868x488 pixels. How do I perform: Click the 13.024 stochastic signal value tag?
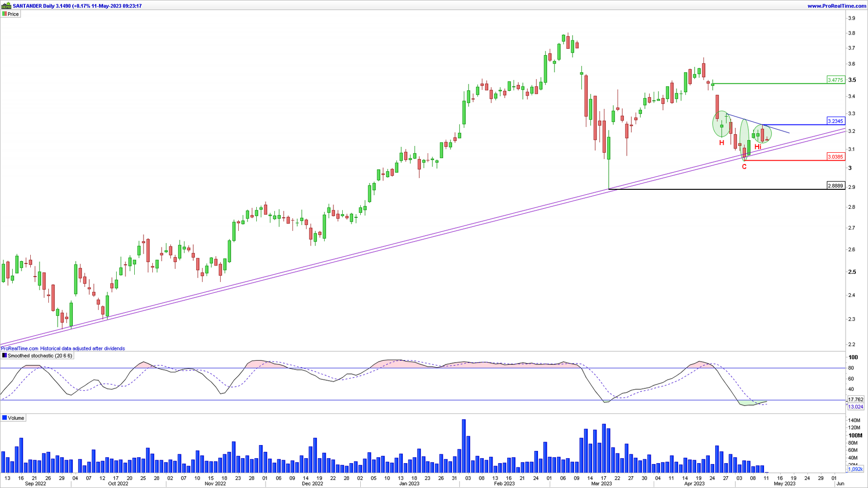855,407
